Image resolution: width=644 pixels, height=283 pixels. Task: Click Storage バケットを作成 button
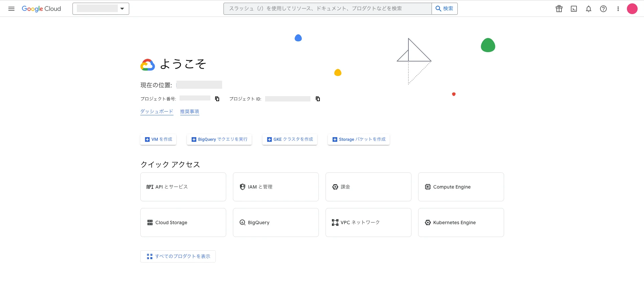(x=359, y=139)
